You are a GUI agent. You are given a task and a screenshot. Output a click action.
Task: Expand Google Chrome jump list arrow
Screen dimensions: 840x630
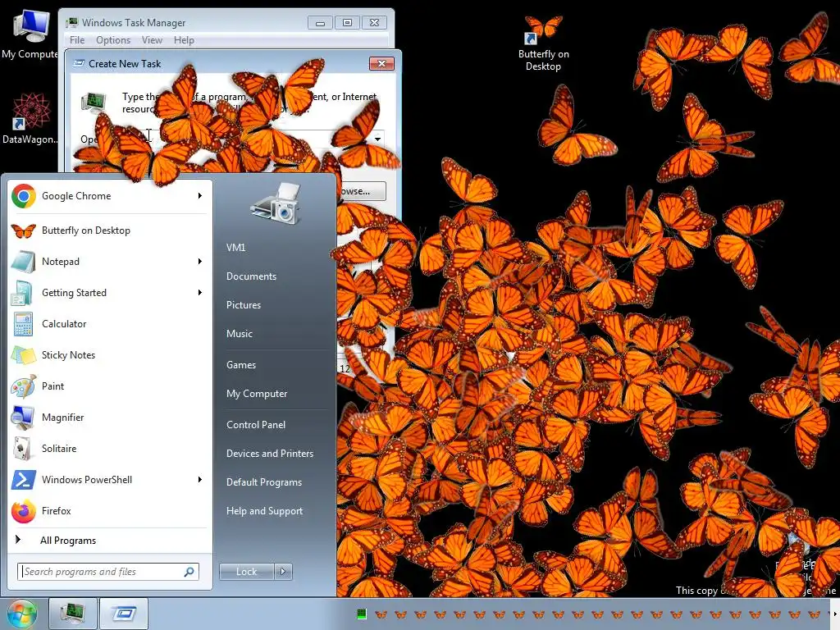pyautogui.click(x=200, y=196)
